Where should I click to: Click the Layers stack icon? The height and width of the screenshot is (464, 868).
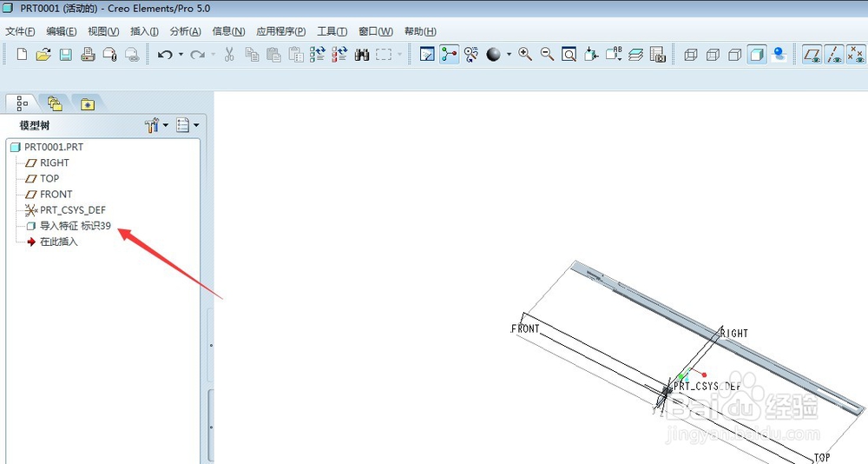(635, 55)
